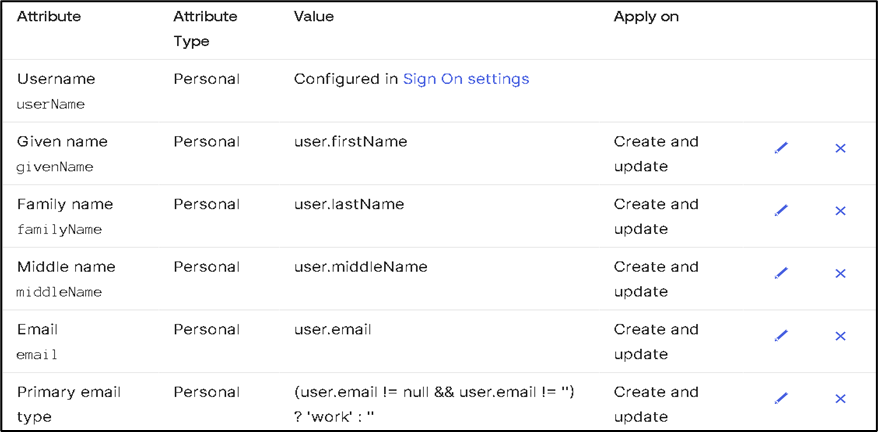Select Personal type in Username row
878x432 pixels.
(206, 79)
